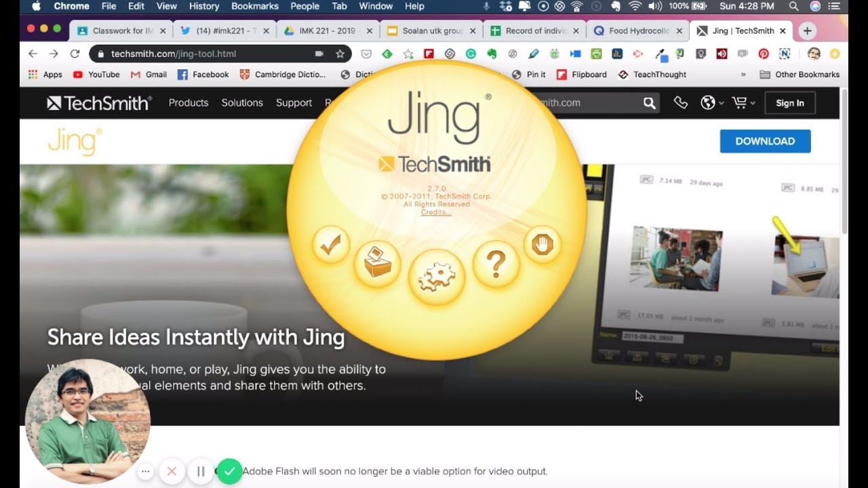Open the Other Bookmarks folder

tap(800, 75)
